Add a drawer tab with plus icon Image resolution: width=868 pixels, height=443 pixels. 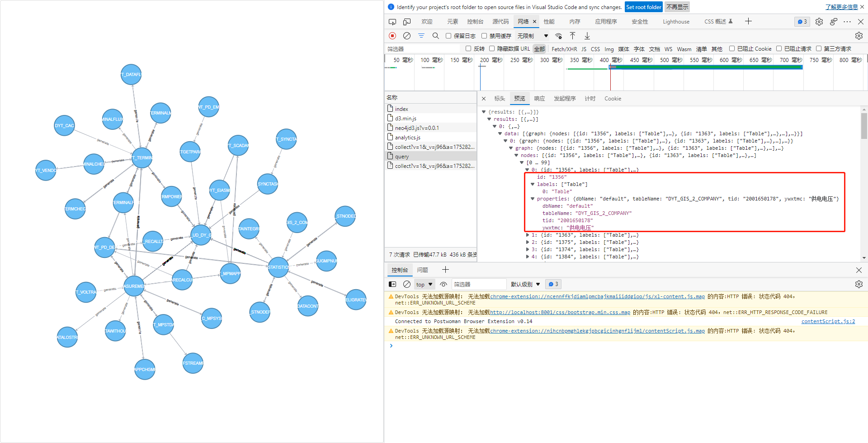(x=445, y=270)
